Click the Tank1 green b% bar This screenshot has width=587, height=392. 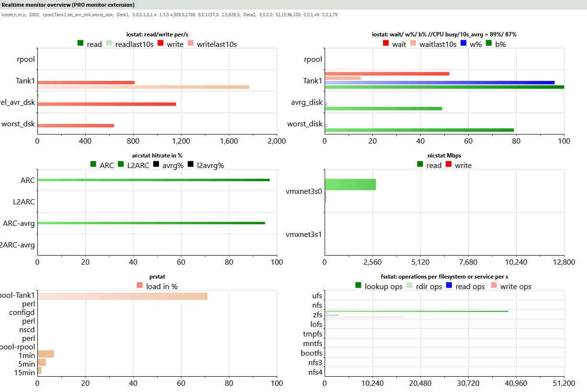point(444,87)
